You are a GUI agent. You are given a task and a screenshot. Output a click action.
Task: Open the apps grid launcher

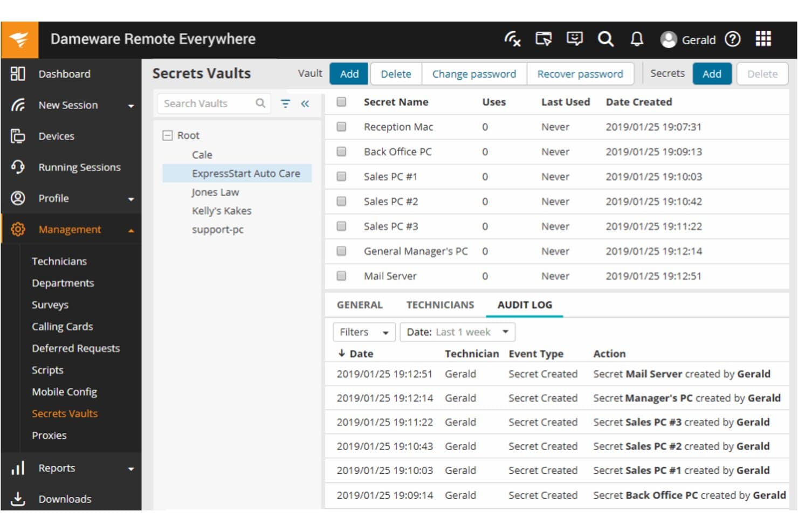[763, 39]
